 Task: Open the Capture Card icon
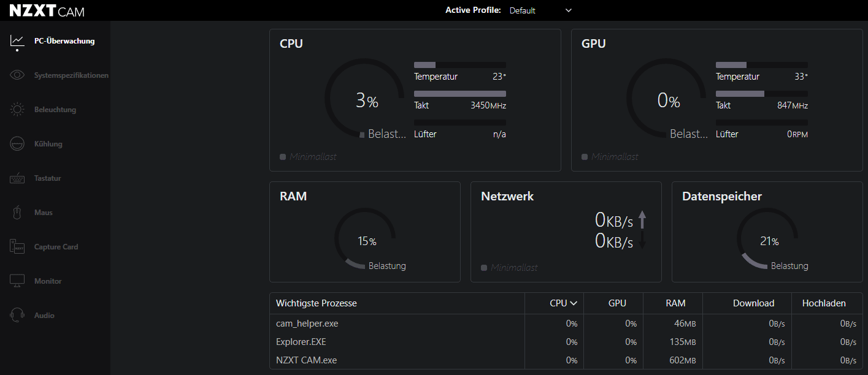coord(17,247)
